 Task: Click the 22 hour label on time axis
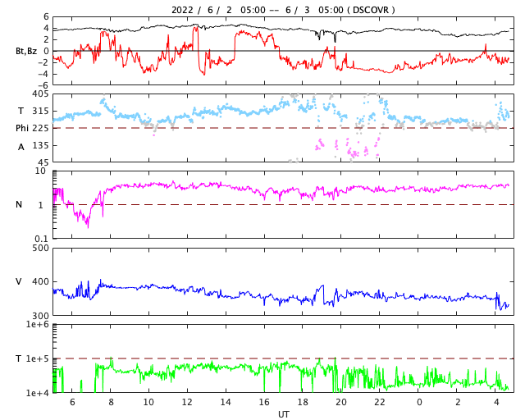380,402
